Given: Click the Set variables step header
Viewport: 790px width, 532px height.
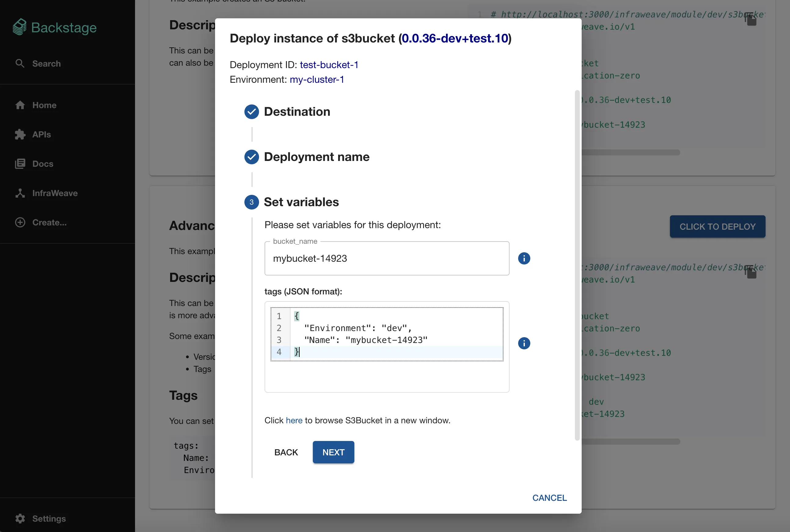Looking at the screenshot, I should coord(301,202).
